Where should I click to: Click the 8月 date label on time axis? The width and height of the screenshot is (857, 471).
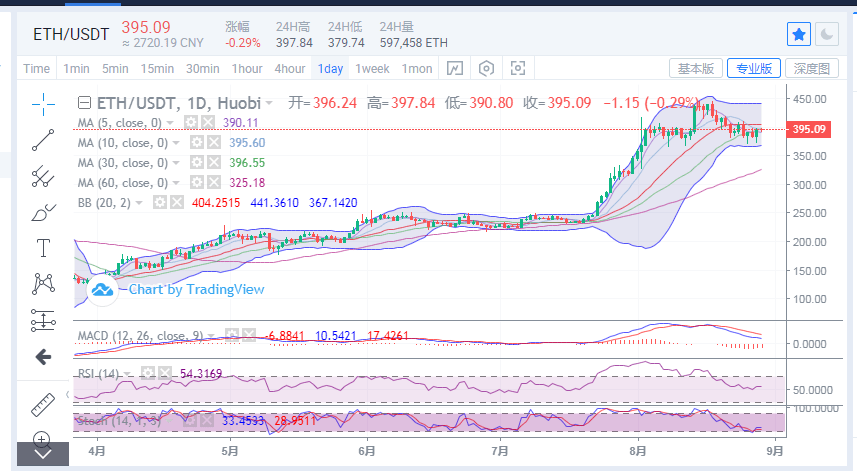click(x=637, y=451)
